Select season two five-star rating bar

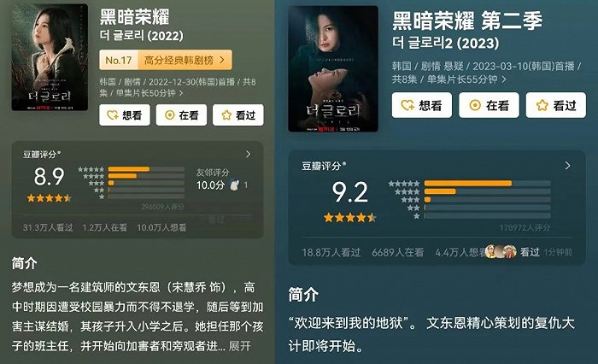click(x=488, y=183)
